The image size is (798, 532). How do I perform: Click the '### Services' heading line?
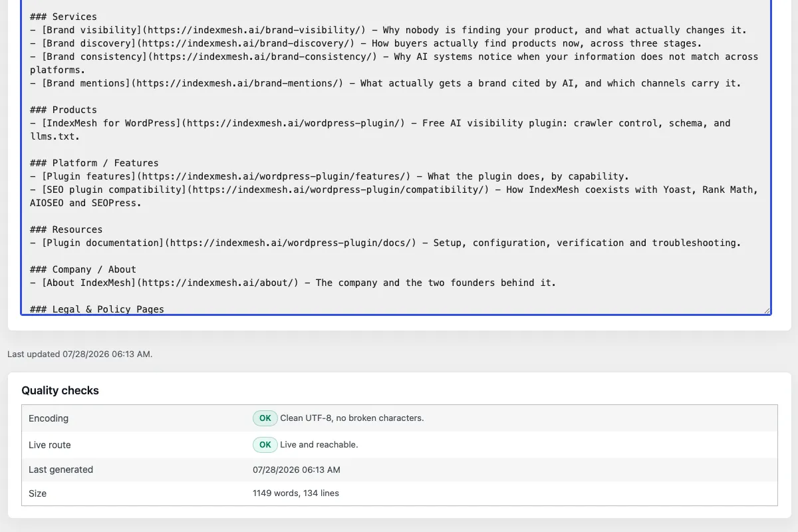[63, 17]
